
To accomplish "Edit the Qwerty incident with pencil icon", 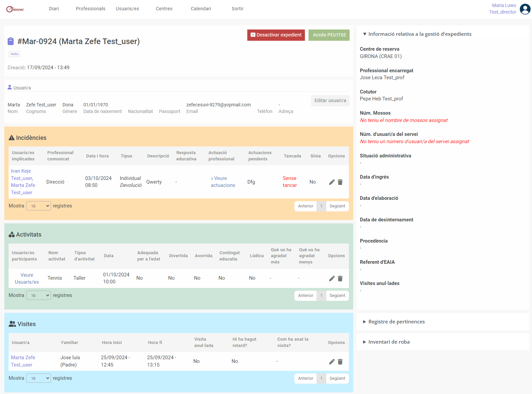I will click(332, 182).
